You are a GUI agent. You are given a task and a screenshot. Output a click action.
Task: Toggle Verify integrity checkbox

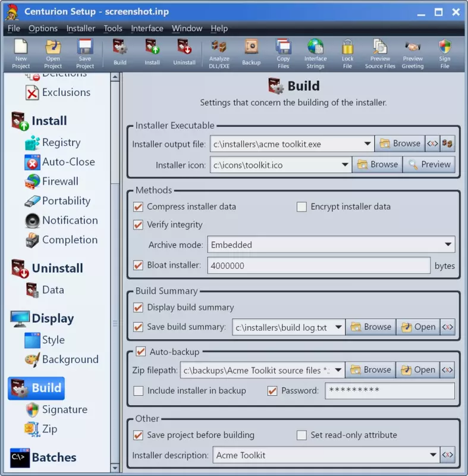(x=139, y=225)
